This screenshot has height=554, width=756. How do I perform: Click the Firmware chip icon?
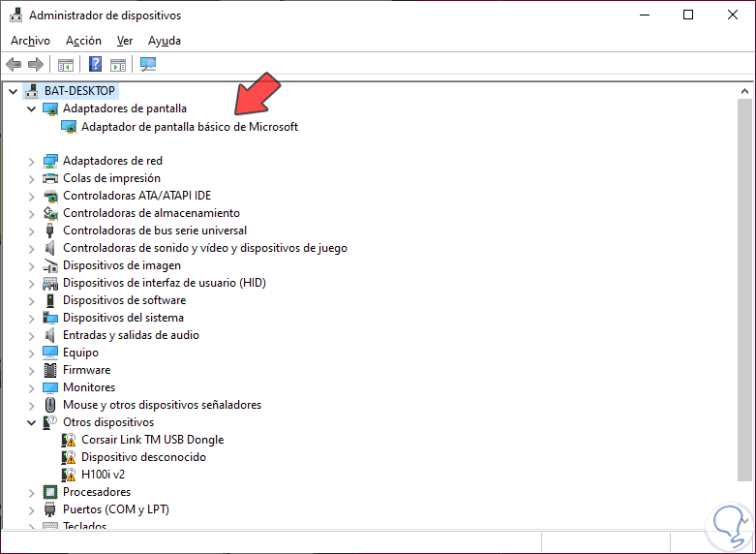(50, 370)
